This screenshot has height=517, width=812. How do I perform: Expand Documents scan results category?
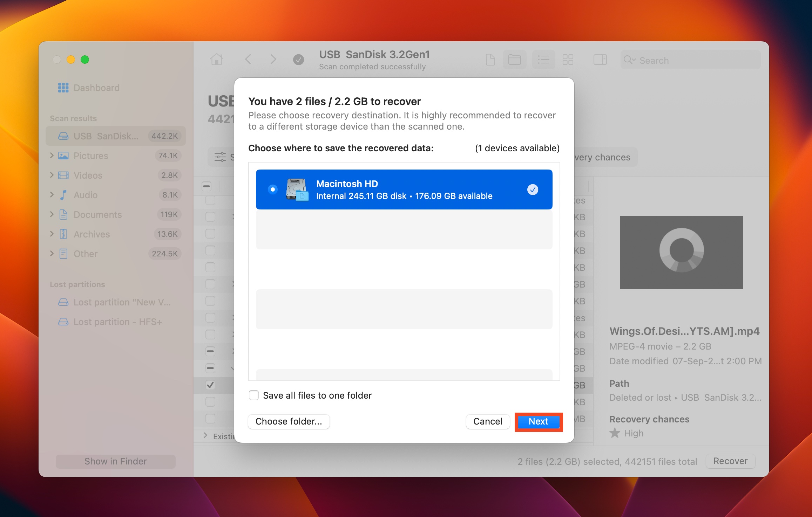tap(53, 214)
